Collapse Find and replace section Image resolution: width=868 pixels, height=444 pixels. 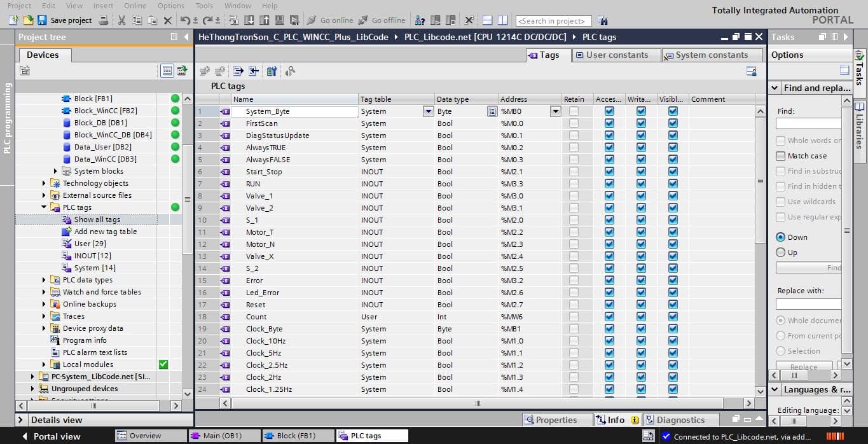click(x=775, y=88)
